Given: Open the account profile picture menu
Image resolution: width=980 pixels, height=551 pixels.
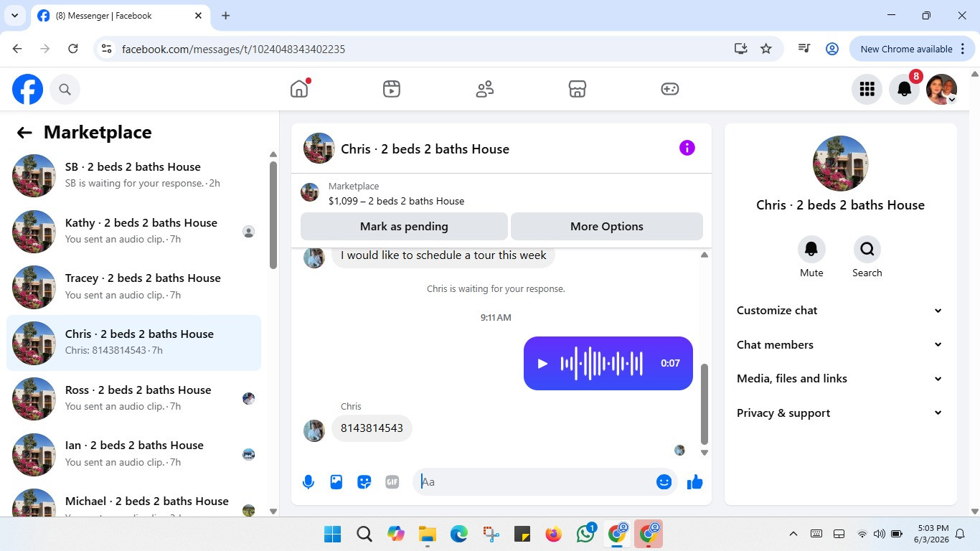Looking at the screenshot, I should pyautogui.click(x=942, y=89).
